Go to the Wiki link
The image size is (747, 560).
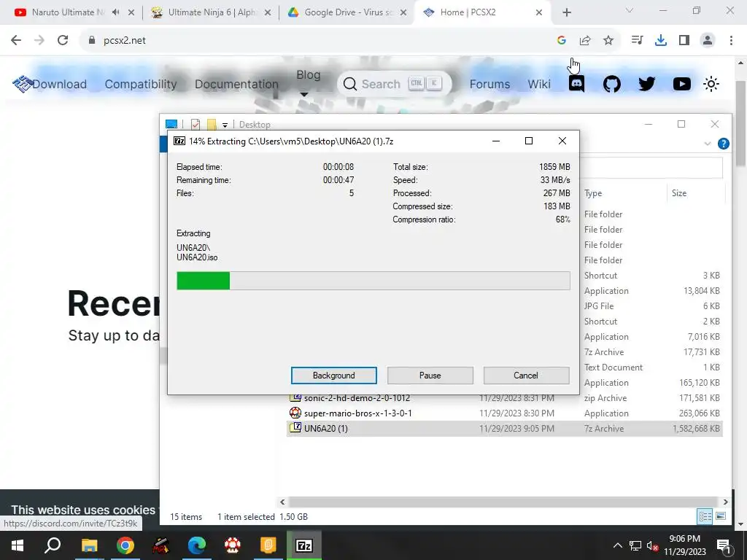coord(539,85)
